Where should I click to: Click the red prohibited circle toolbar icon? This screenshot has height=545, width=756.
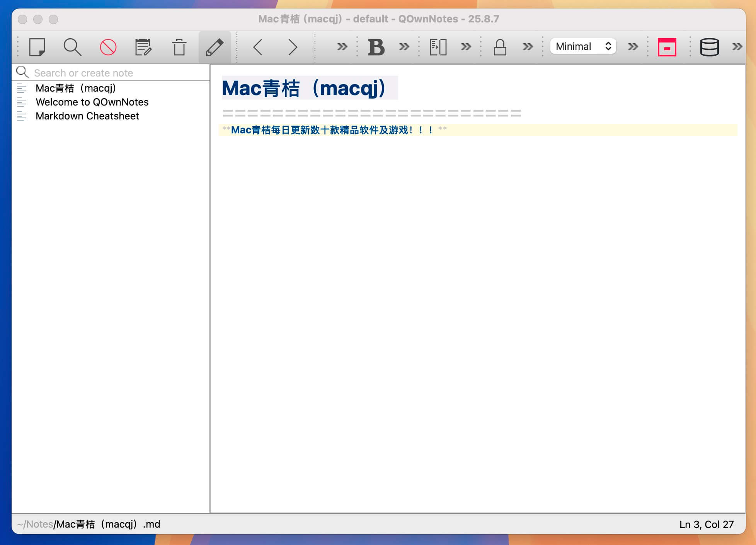pyautogui.click(x=108, y=47)
